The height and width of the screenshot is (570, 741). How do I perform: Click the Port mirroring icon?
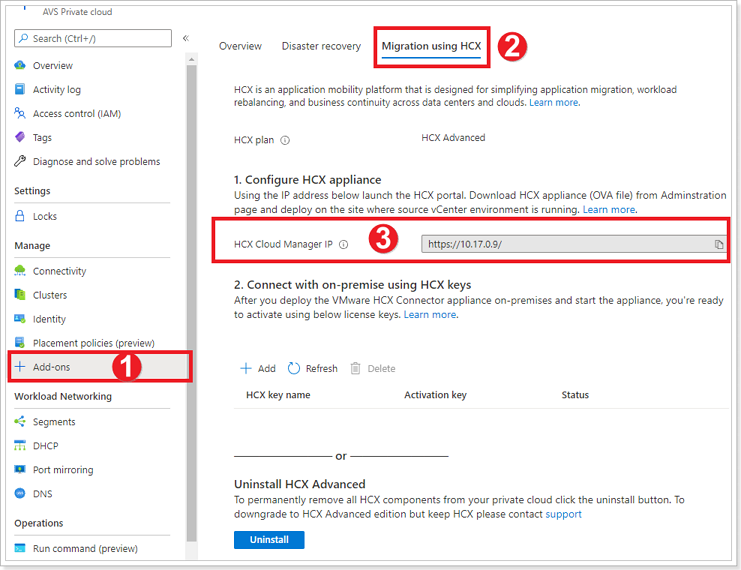pos(20,469)
